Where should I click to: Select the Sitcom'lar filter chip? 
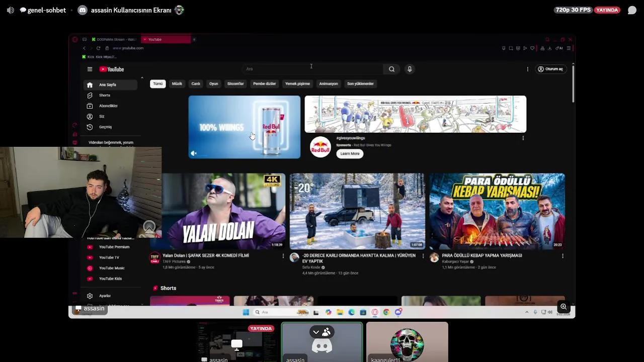[x=235, y=83]
